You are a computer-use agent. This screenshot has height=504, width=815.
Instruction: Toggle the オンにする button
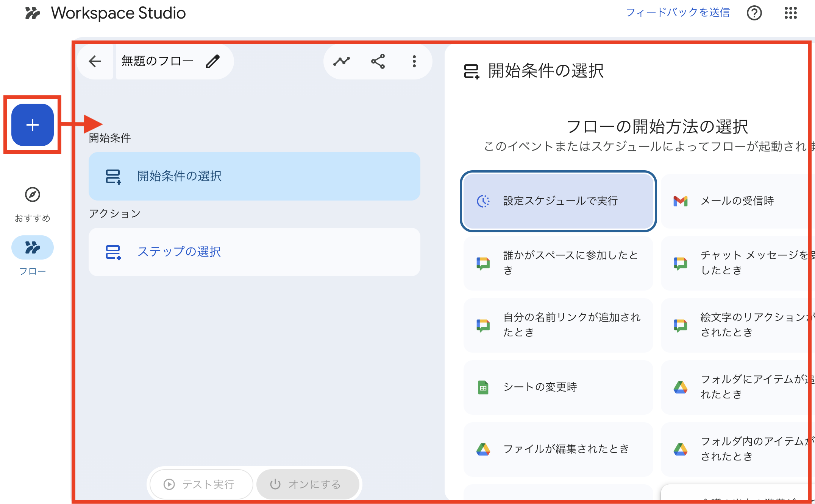click(x=308, y=484)
